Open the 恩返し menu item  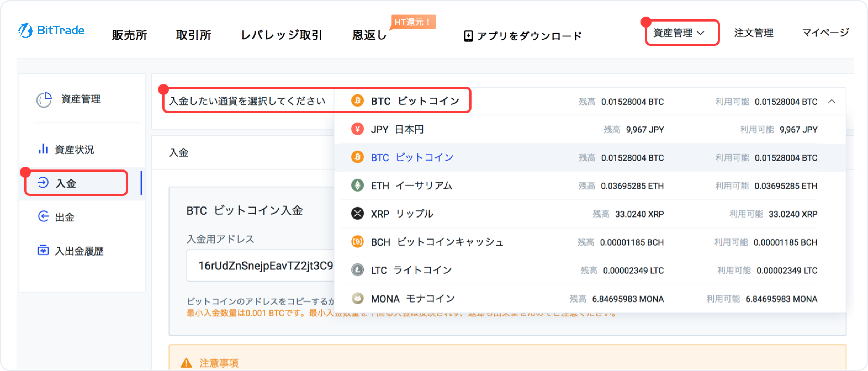[369, 35]
